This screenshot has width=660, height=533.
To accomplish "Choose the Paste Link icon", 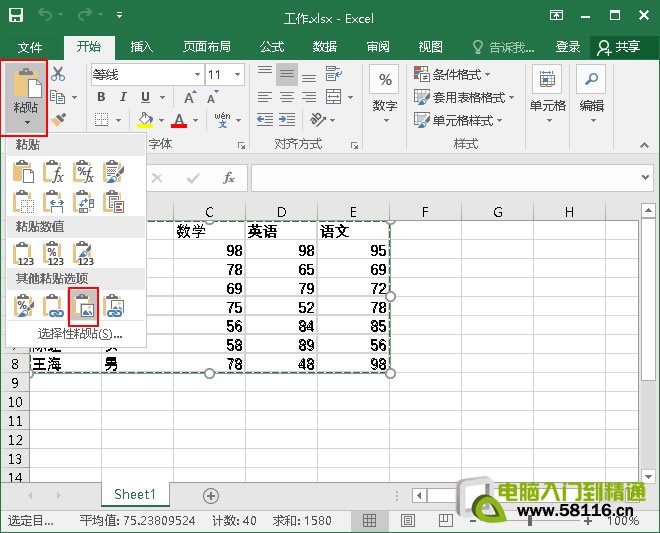I will [x=53, y=306].
